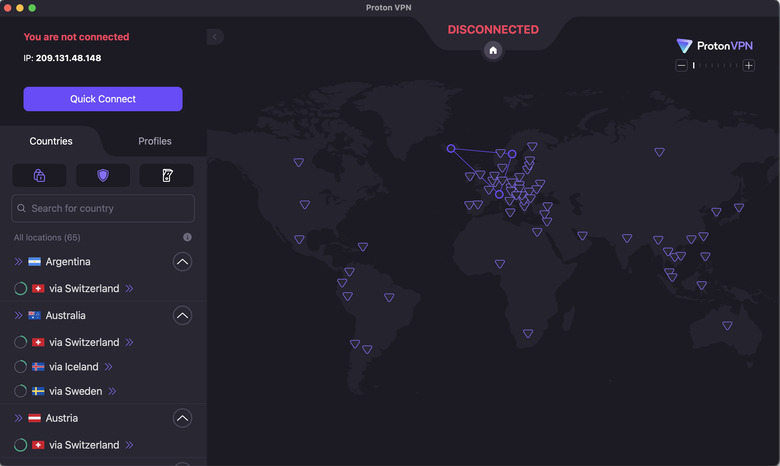Screen dimensions: 780x466
Task: Click the Nigeria server marker in Africa
Action: (x=500, y=264)
